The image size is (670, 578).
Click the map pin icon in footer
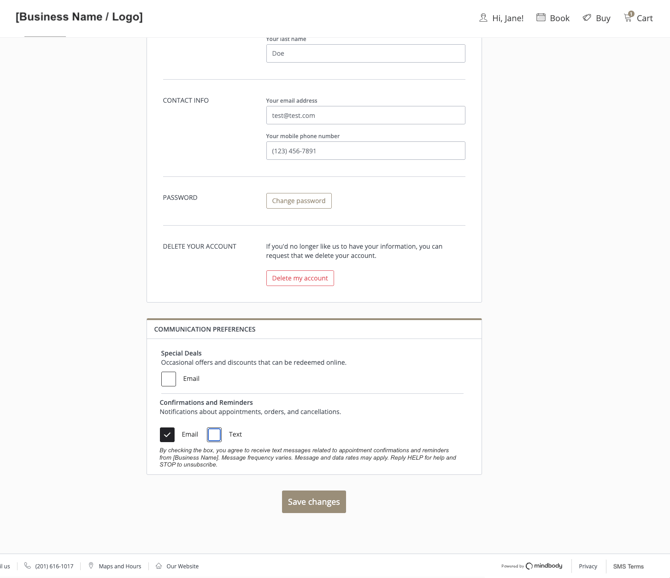[91, 566]
